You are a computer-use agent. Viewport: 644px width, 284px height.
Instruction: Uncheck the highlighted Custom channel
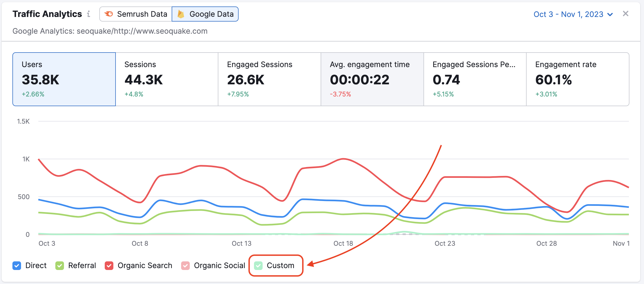259,265
